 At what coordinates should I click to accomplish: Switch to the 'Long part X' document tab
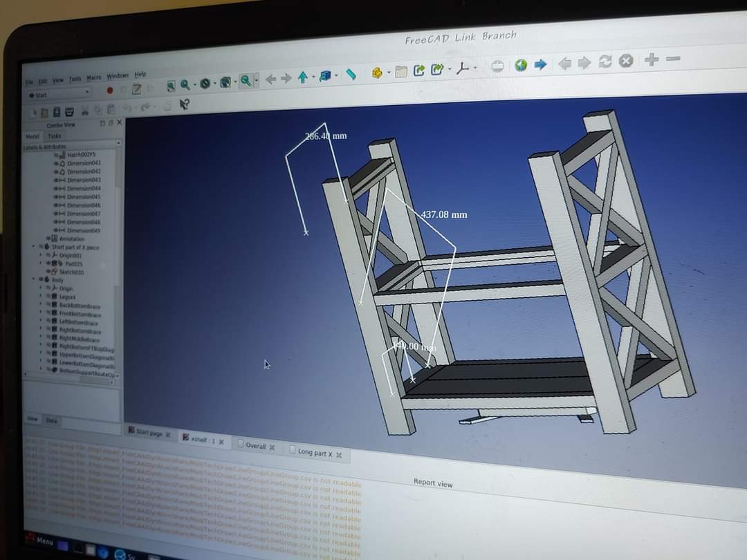coord(315,452)
